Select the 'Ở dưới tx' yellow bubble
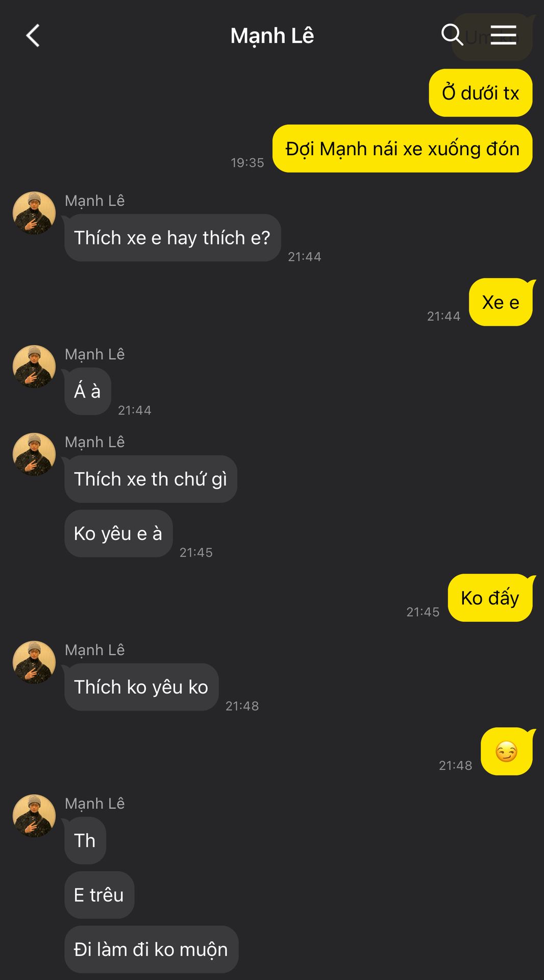 point(481,93)
